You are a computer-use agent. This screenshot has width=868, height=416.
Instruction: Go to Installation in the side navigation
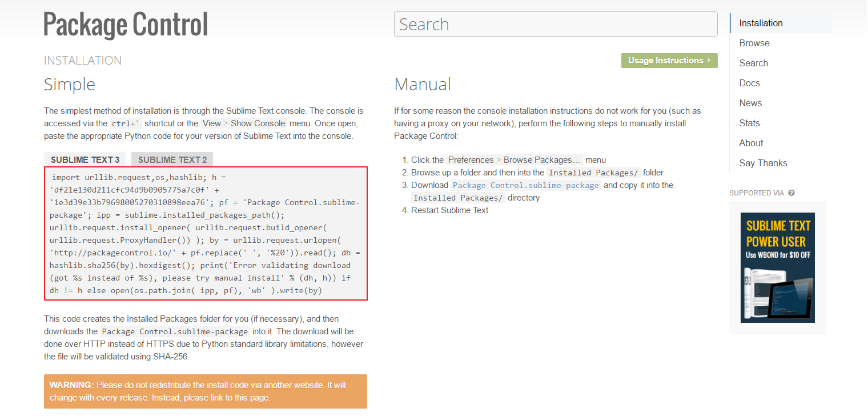[781, 23]
